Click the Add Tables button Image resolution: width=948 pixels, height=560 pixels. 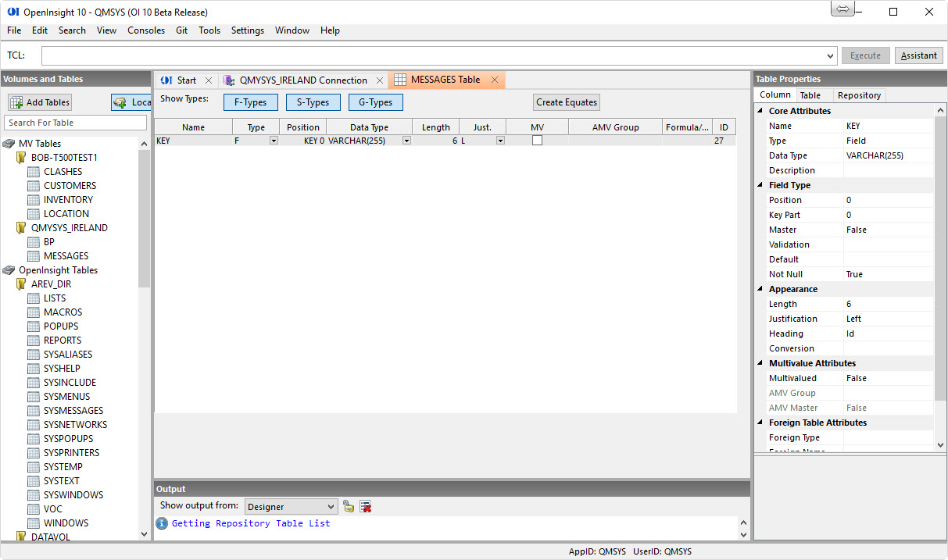pos(40,102)
